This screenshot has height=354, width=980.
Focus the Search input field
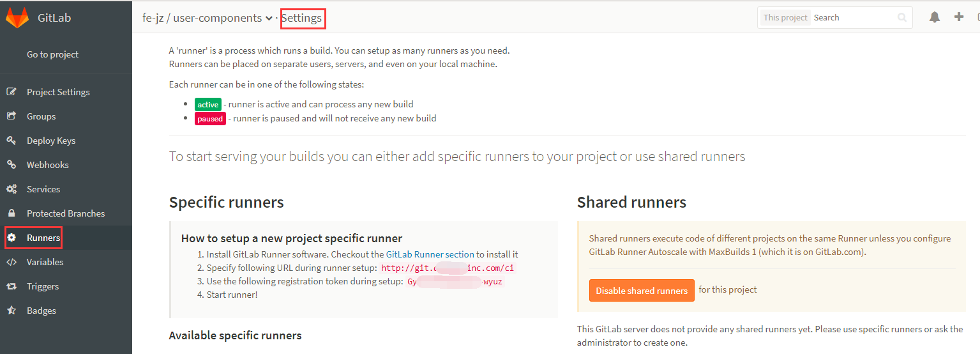854,18
